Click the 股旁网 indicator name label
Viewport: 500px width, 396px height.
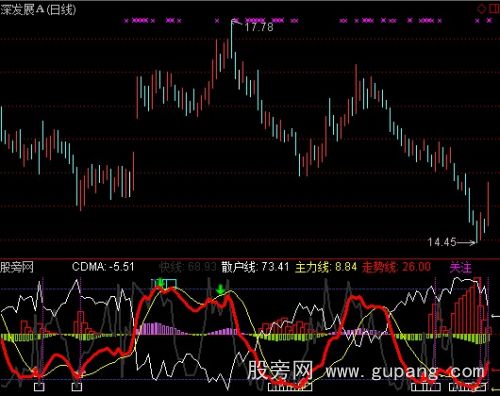coord(17,267)
